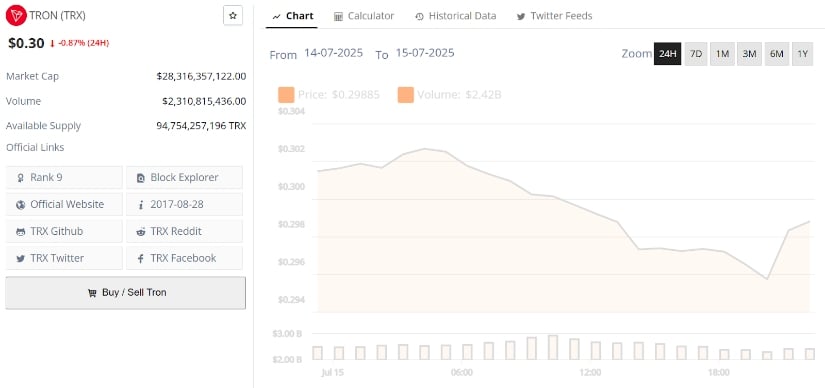The image size is (825, 388).
Task: Set chart zoom to 3M
Action: pyautogui.click(x=749, y=54)
